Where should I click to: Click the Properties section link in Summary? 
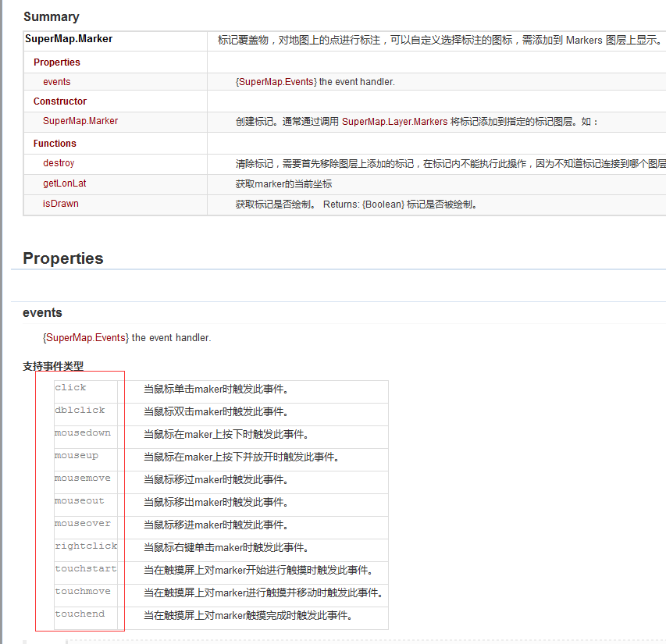click(56, 62)
